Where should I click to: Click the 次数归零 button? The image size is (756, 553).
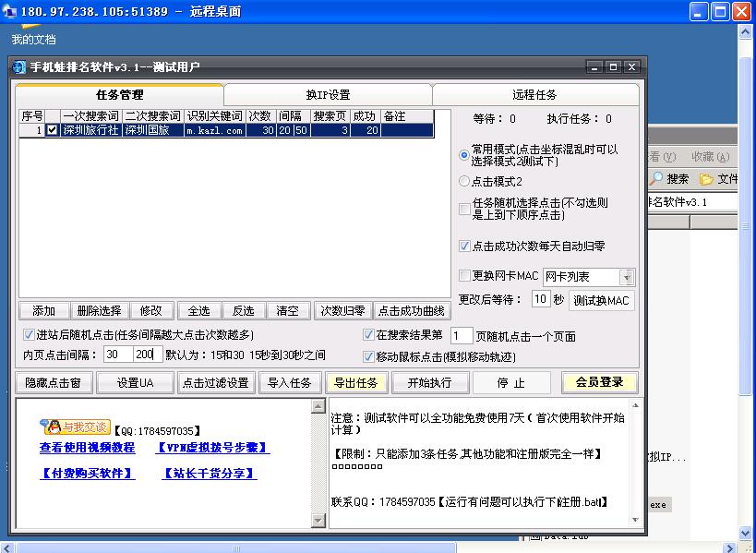[342, 311]
